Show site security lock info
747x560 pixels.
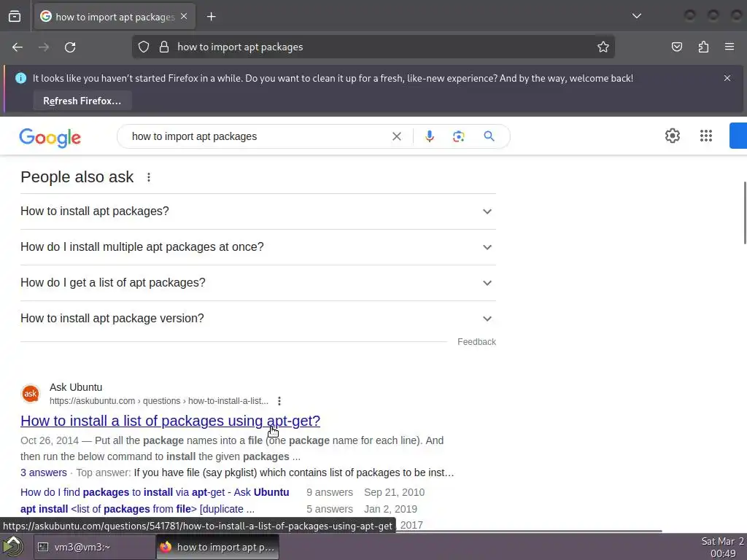[164, 47]
